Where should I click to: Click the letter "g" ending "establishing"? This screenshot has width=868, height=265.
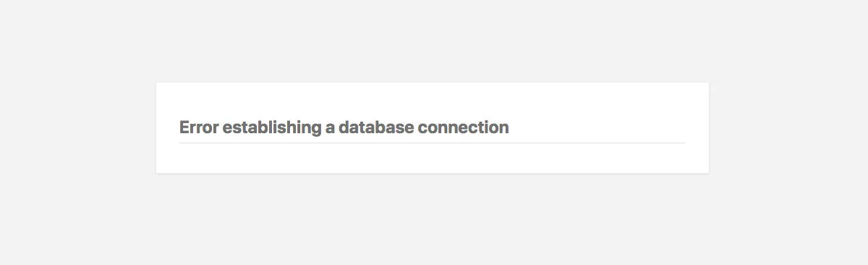point(316,130)
